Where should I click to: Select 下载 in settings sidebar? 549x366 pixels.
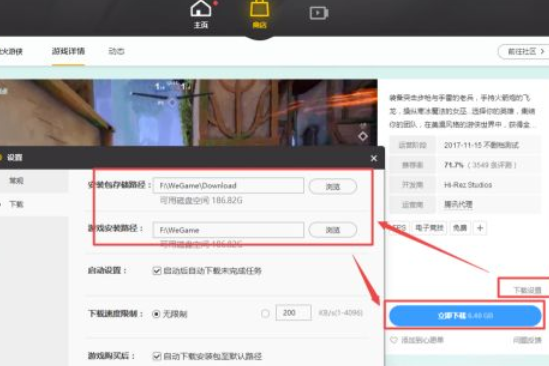(x=16, y=204)
